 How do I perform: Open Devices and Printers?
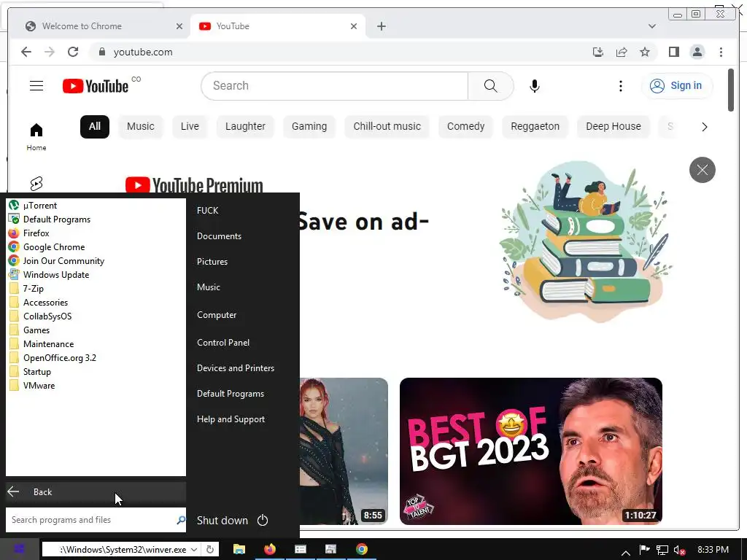tap(236, 368)
